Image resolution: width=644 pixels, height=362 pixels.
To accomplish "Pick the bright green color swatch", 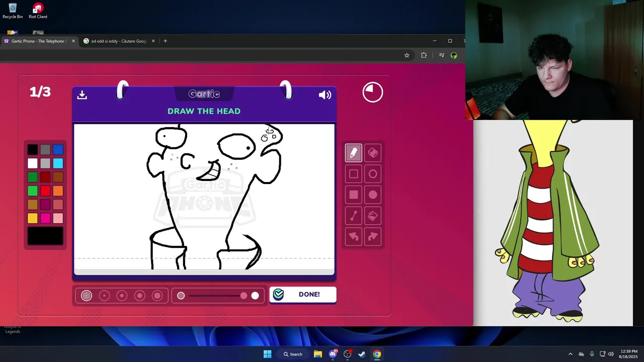I will click(x=33, y=191).
